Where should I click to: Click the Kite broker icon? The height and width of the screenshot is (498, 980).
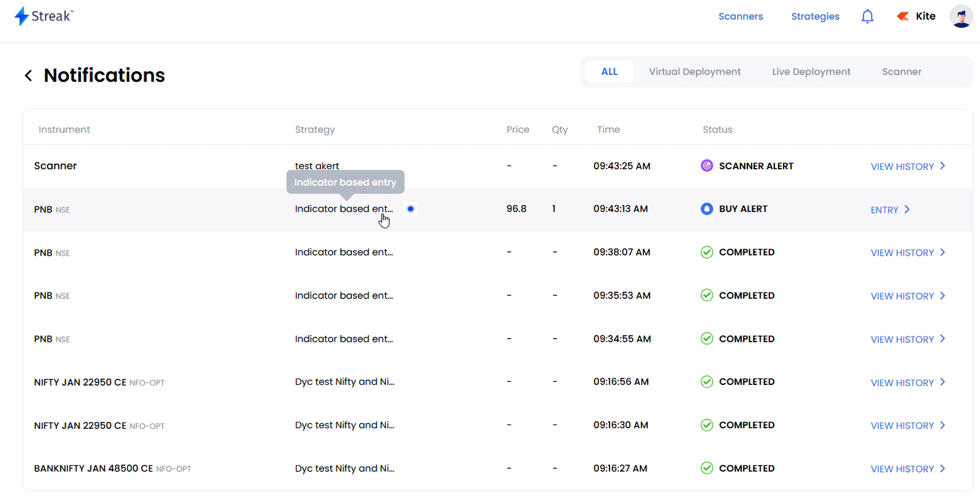pyautogui.click(x=903, y=16)
